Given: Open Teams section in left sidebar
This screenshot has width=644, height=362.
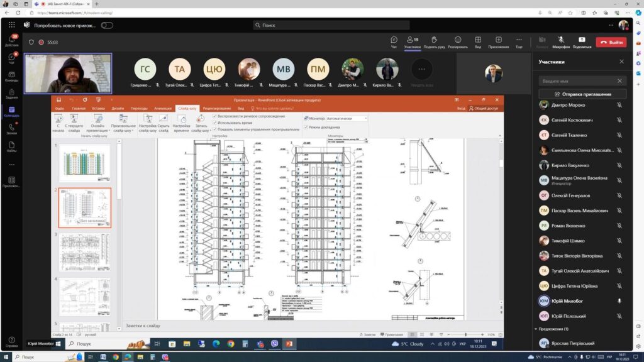Looking at the screenshot, I should click(11, 76).
